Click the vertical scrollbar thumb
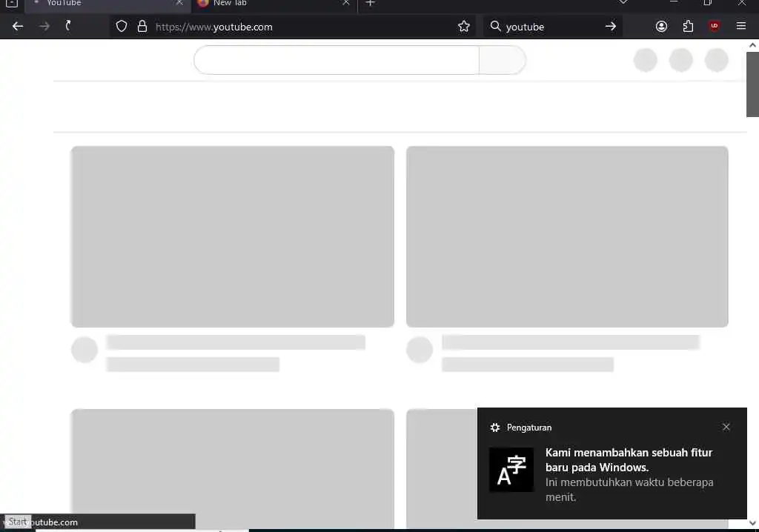The height and width of the screenshot is (532, 759). tap(752, 84)
